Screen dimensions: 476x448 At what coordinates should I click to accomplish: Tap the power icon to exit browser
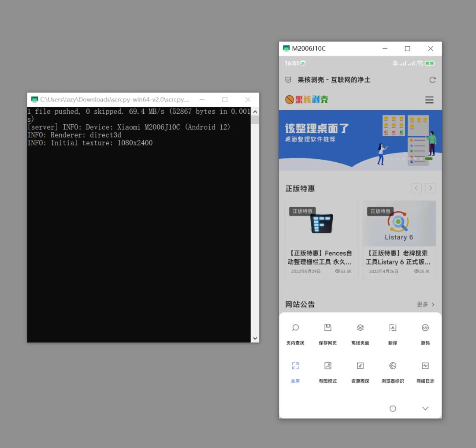(x=392, y=408)
